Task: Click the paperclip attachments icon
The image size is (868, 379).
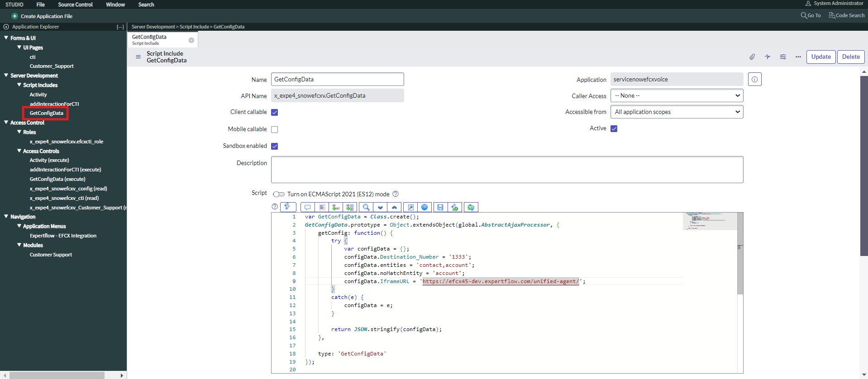Action: [x=752, y=57]
